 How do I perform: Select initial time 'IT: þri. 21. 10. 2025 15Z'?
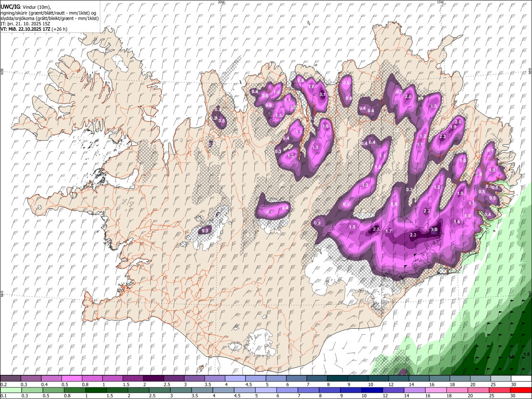(x=25, y=24)
